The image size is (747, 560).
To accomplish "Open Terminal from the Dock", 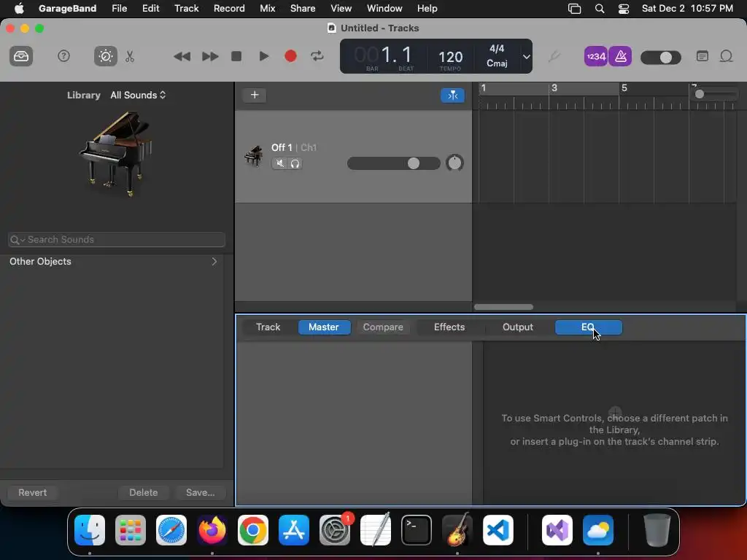I will click(x=417, y=530).
